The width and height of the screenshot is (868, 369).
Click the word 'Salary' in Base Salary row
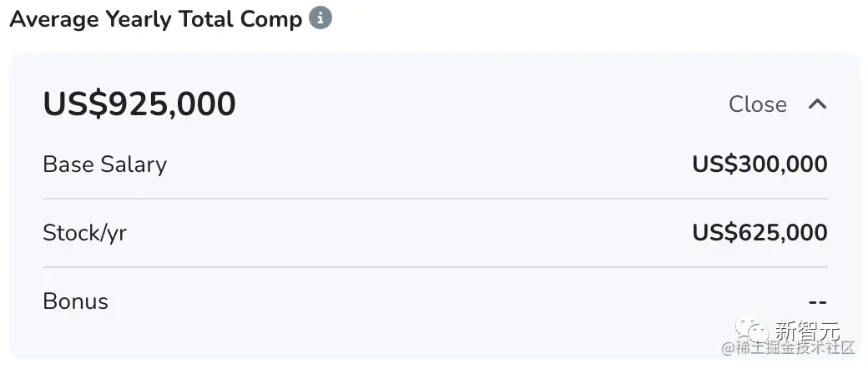coord(134,164)
